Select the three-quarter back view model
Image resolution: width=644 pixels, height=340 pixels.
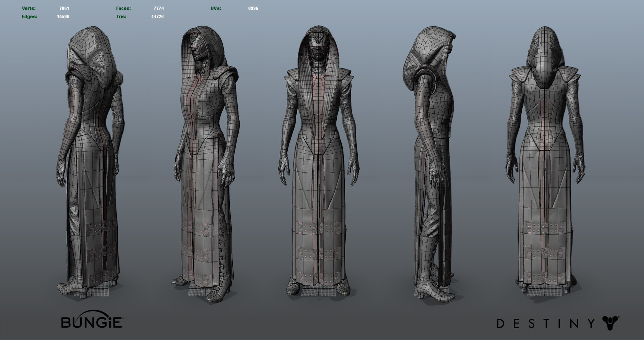pyautogui.click(x=90, y=163)
